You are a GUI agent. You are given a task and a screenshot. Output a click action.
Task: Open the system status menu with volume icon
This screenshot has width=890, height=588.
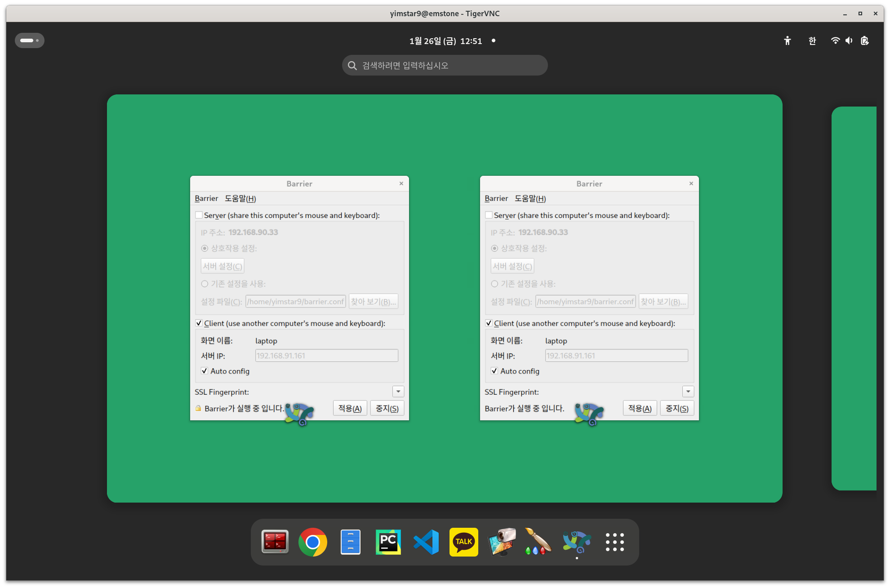[849, 41]
